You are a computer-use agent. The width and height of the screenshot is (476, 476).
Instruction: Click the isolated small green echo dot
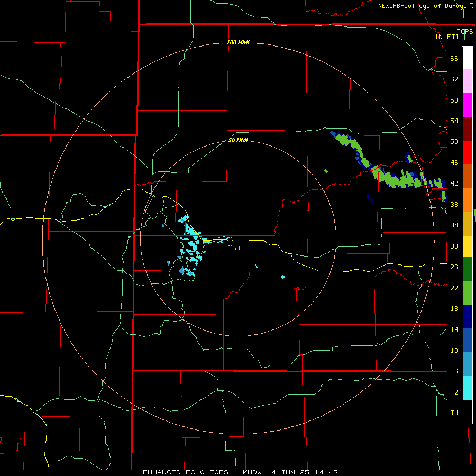pyautogui.click(x=326, y=171)
